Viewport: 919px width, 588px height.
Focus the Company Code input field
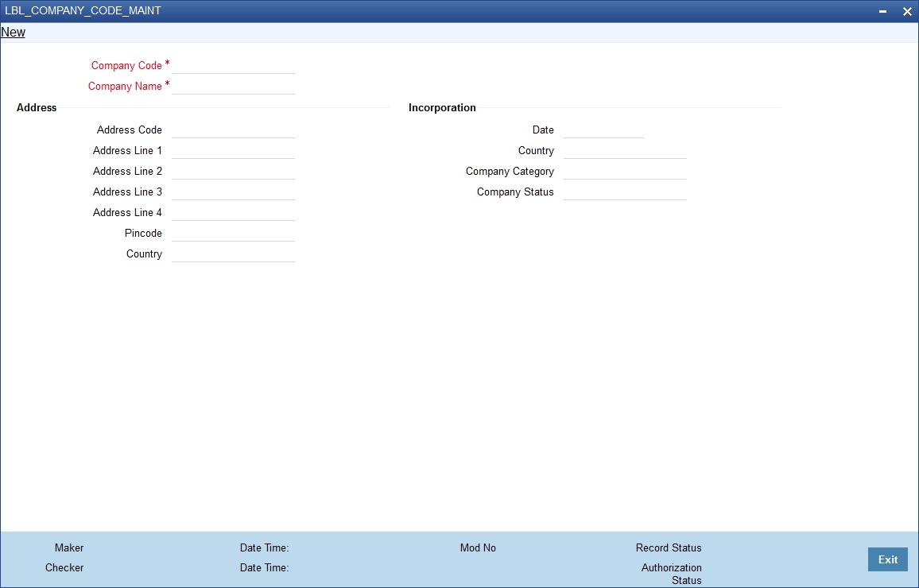point(233,65)
